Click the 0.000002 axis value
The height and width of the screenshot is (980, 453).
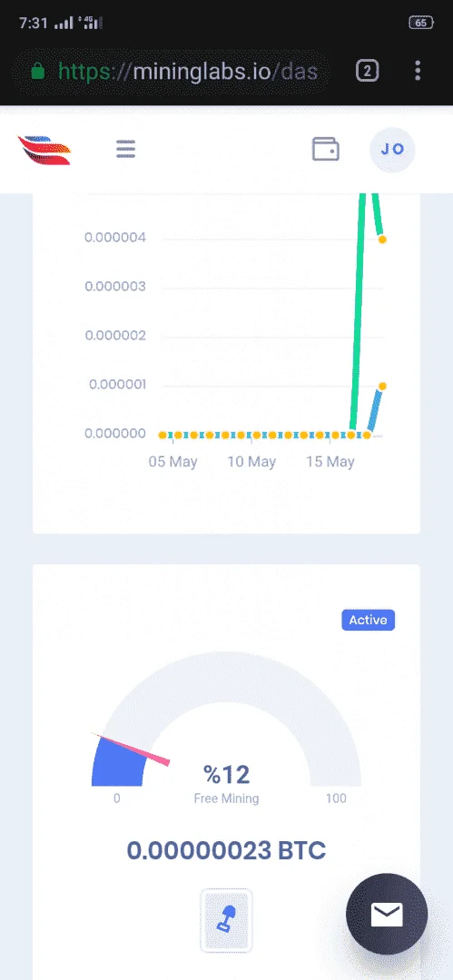pyautogui.click(x=115, y=336)
